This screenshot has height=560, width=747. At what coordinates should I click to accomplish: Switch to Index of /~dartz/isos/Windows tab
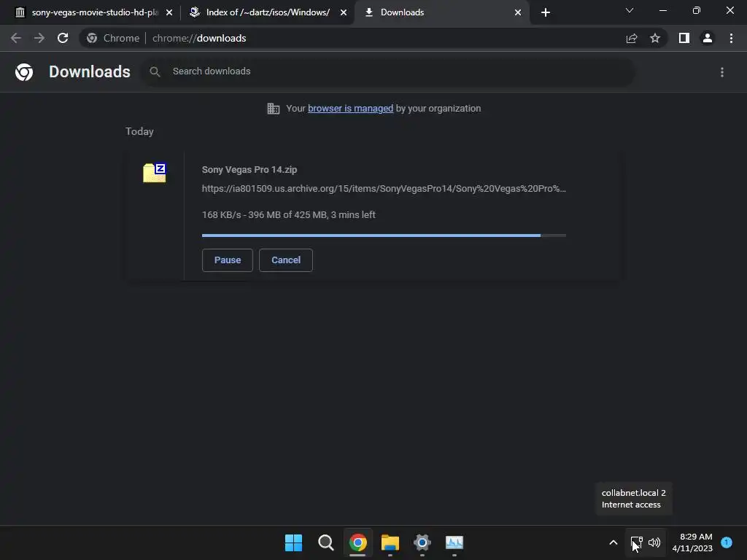[x=268, y=12]
